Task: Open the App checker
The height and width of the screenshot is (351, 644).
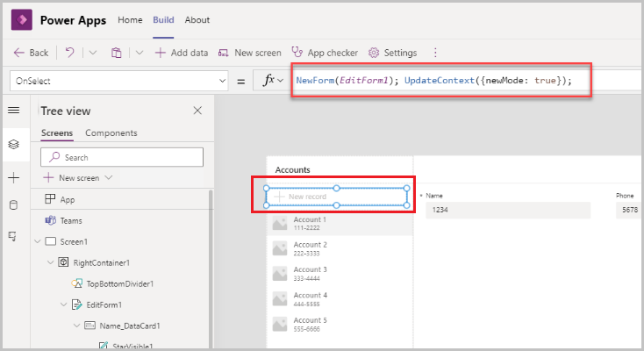Action: tap(325, 53)
